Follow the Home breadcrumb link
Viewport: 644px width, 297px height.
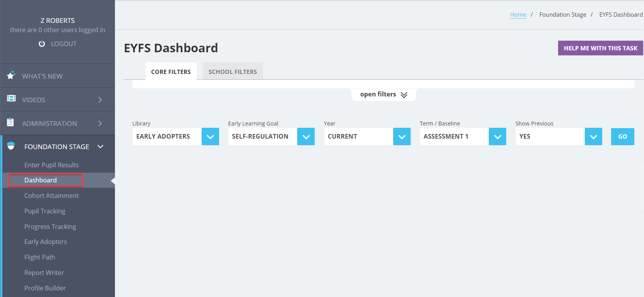coord(518,15)
